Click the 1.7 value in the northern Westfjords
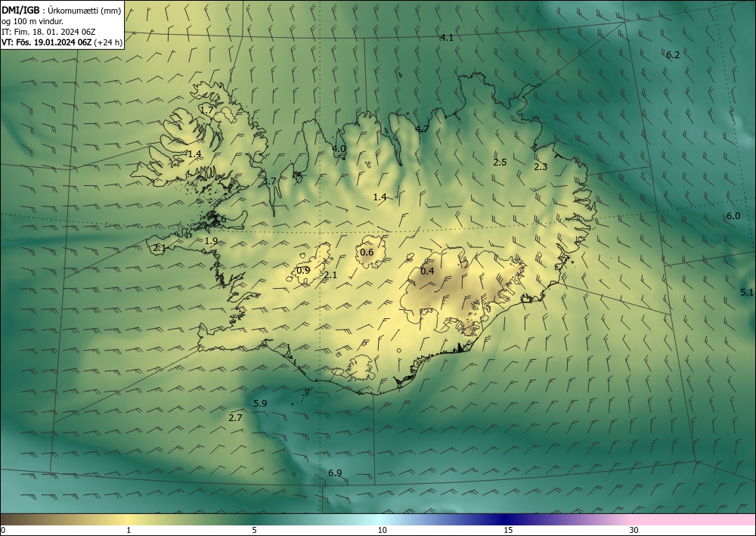This screenshot has width=756, height=536. (x=206, y=110)
